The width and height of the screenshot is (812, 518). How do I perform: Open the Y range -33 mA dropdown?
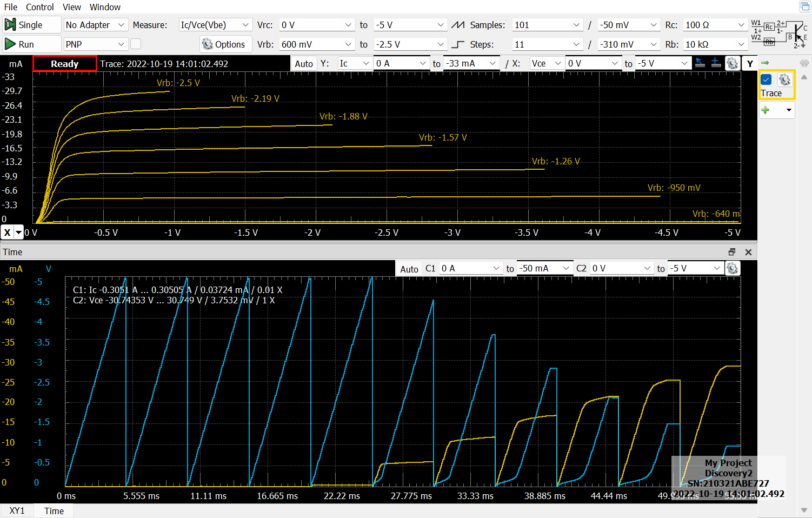471,63
